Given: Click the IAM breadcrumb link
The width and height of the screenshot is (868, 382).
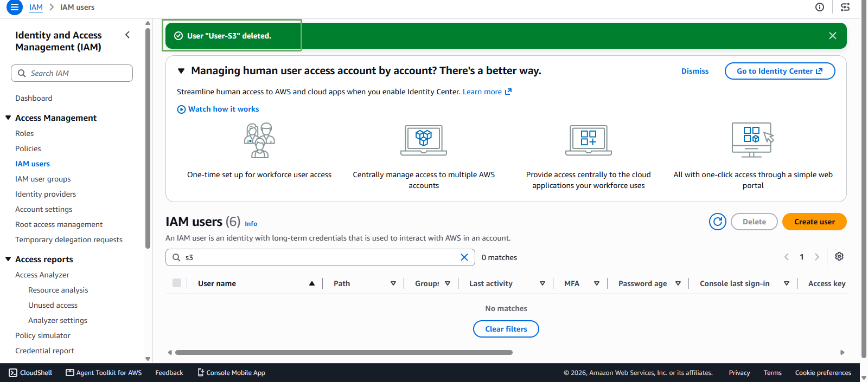Looking at the screenshot, I should point(36,7).
